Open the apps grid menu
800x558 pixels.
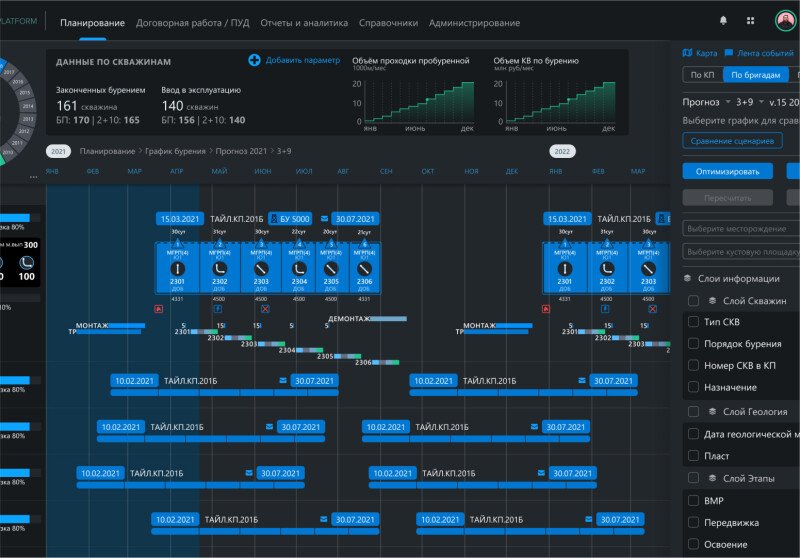click(751, 20)
